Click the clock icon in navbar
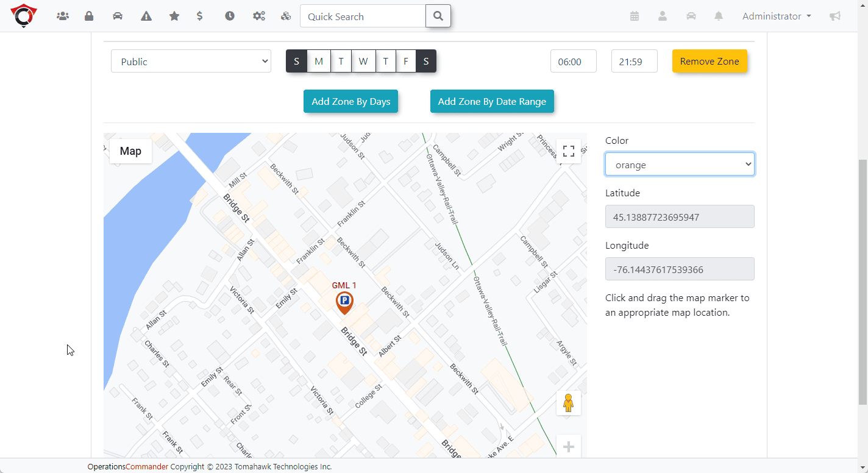The height and width of the screenshot is (473, 868). (230, 16)
